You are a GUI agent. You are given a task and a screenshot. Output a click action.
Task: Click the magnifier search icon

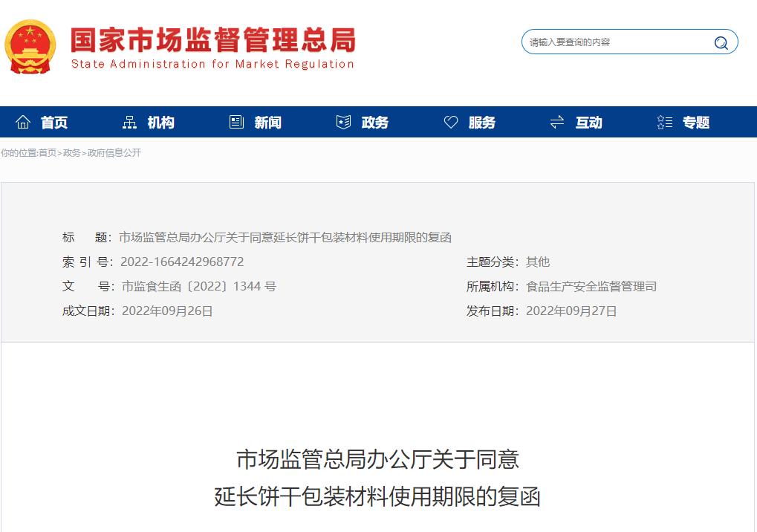pyautogui.click(x=720, y=42)
